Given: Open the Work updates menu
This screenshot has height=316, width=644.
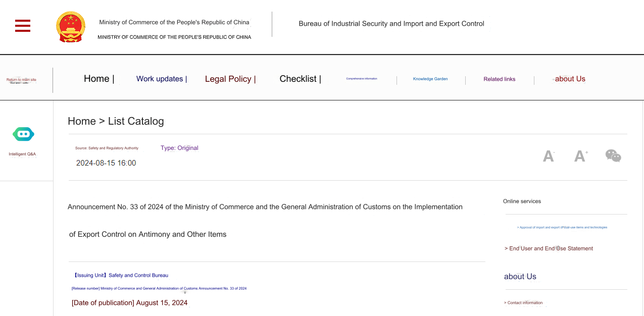Looking at the screenshot, I should [160, 79].
